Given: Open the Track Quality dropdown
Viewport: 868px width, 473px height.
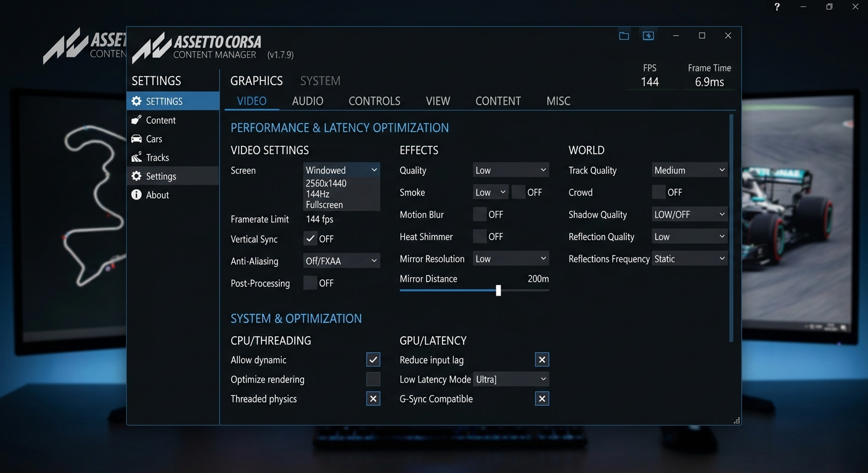Looking at the screenshot, I should (690, 170).
